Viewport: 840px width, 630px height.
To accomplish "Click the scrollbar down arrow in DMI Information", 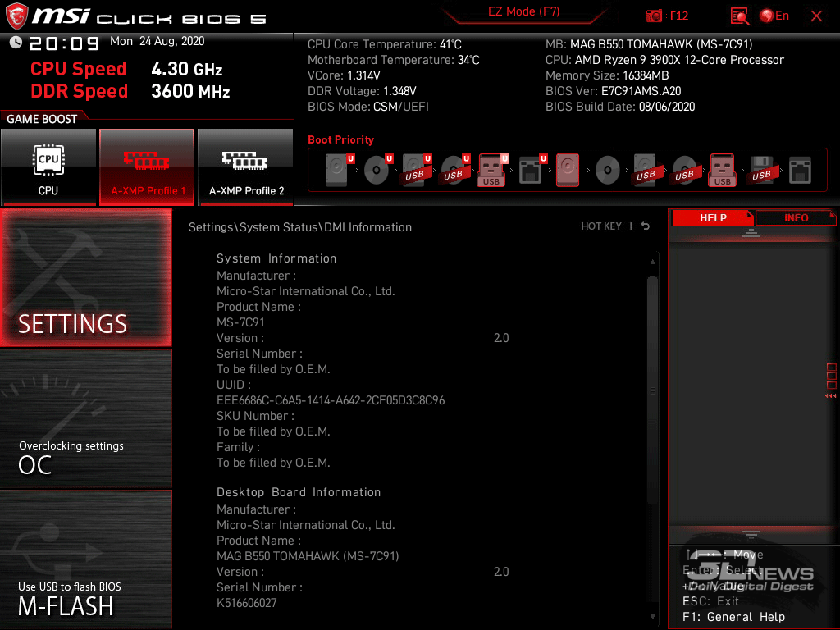I will [652, 617].
